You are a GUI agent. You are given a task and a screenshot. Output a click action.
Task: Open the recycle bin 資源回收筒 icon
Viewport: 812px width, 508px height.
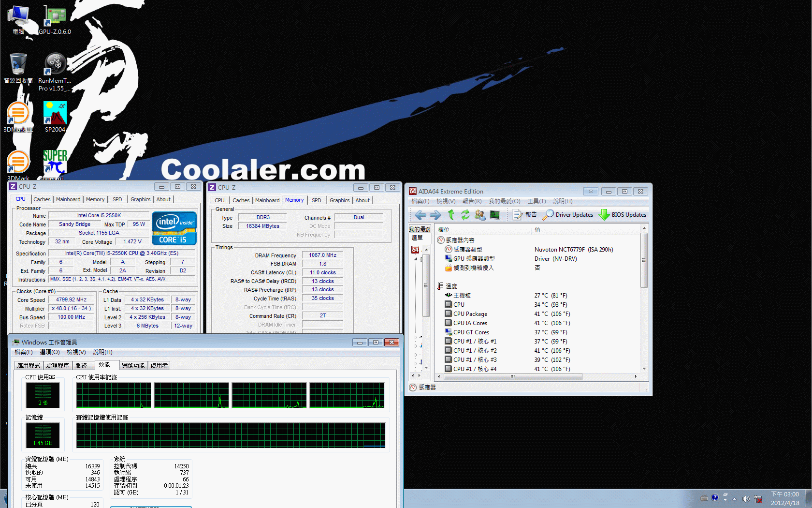coord(18,68)
